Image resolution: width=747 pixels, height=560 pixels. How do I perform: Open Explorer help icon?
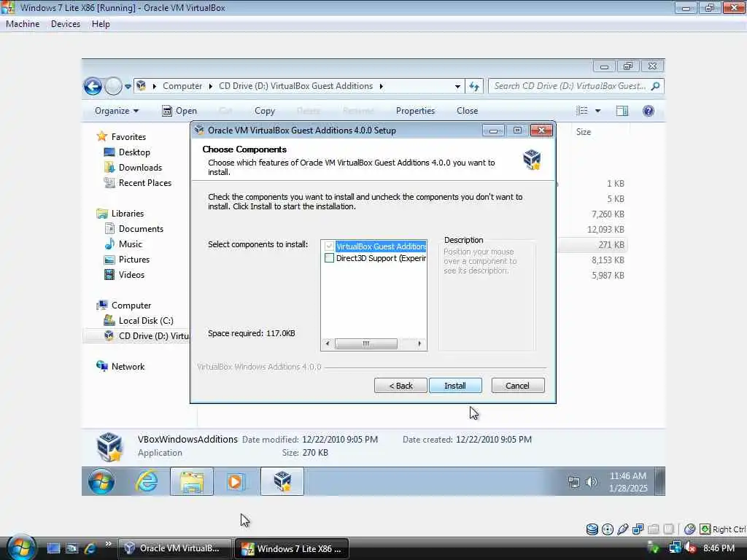pyautogui.click(x=648, y=111)
